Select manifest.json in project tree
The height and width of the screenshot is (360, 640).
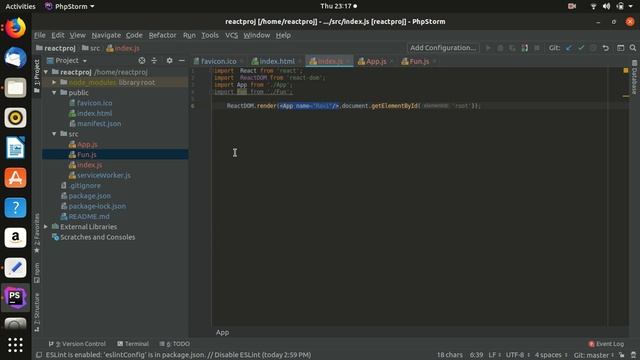pyautogui.click(x=99, y=124)
